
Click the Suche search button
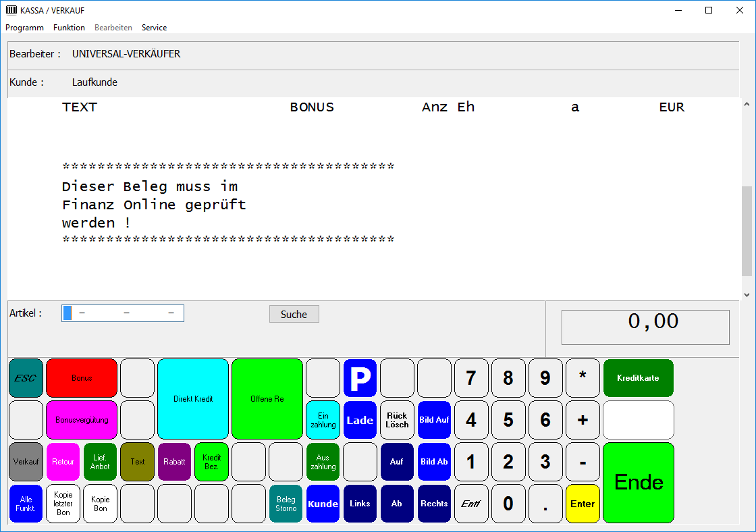(x=294, y=314)
